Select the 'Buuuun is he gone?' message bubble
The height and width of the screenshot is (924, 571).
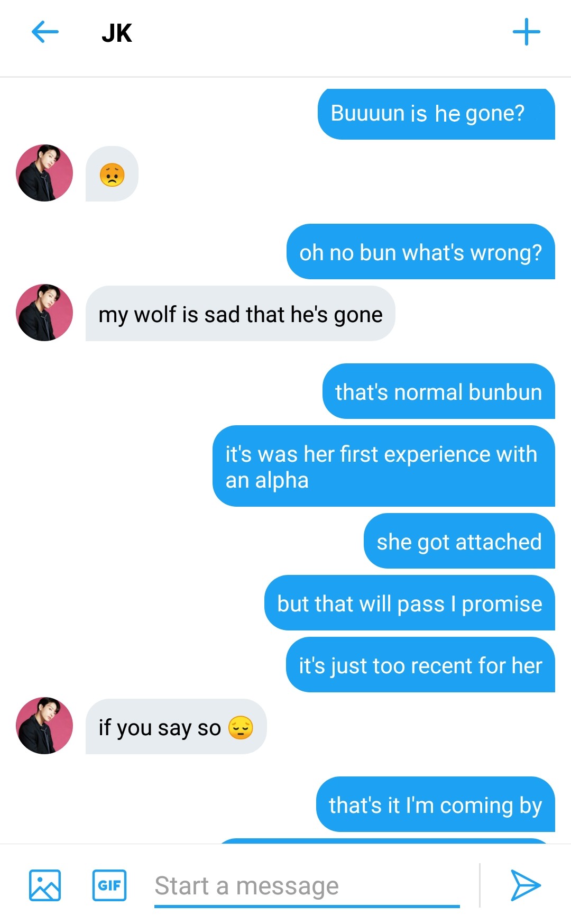(436, 114)
